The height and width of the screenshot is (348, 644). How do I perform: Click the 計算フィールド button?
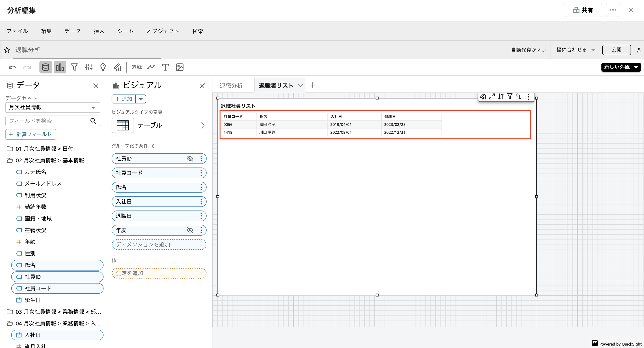click(x=31, y=134)
